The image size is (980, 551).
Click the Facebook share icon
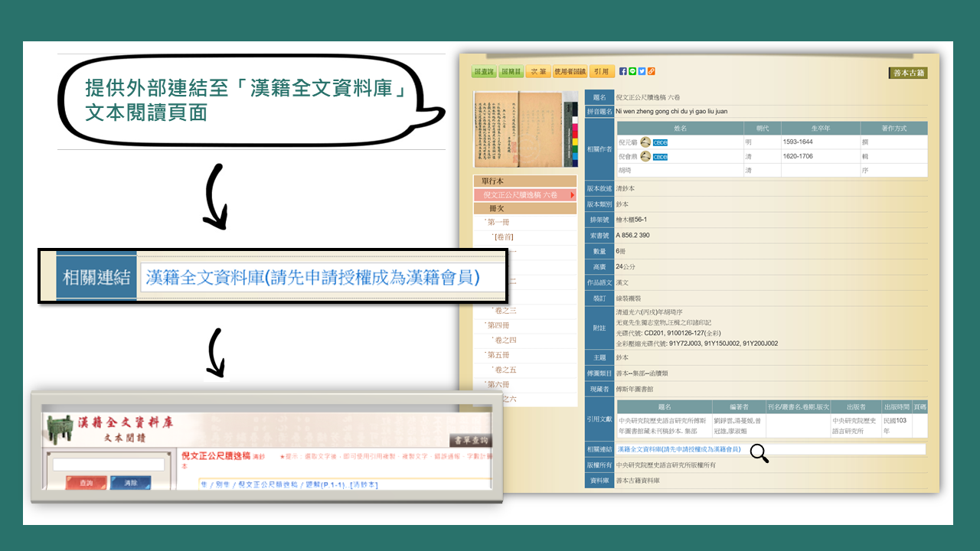coord(623,72)
